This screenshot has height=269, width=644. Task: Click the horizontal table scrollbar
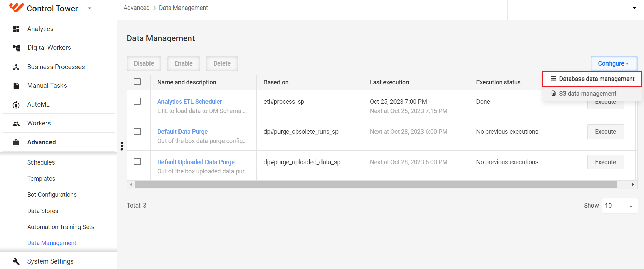coord(376,185)
